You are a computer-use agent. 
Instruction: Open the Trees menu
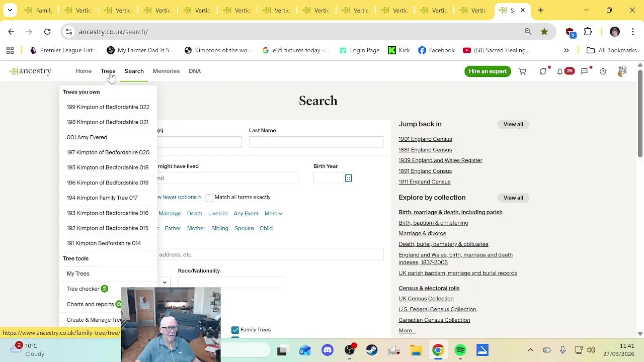[108, 71]
